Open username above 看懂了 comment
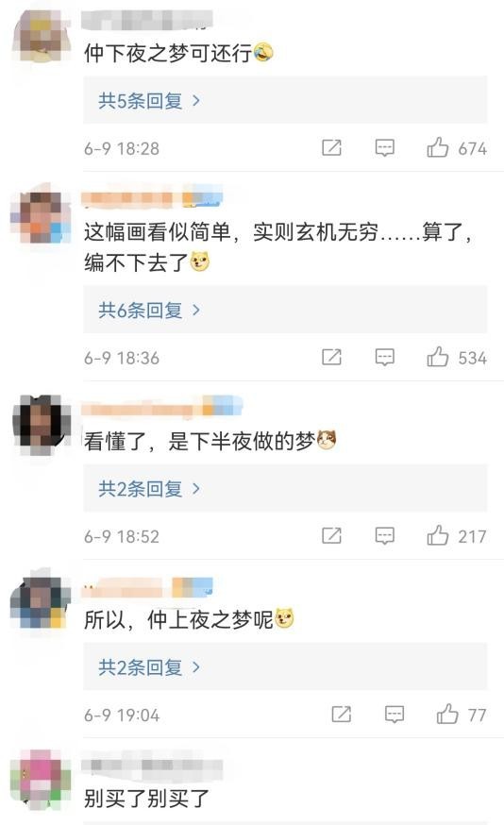504x825 pixels. click(x=161, y=407)
